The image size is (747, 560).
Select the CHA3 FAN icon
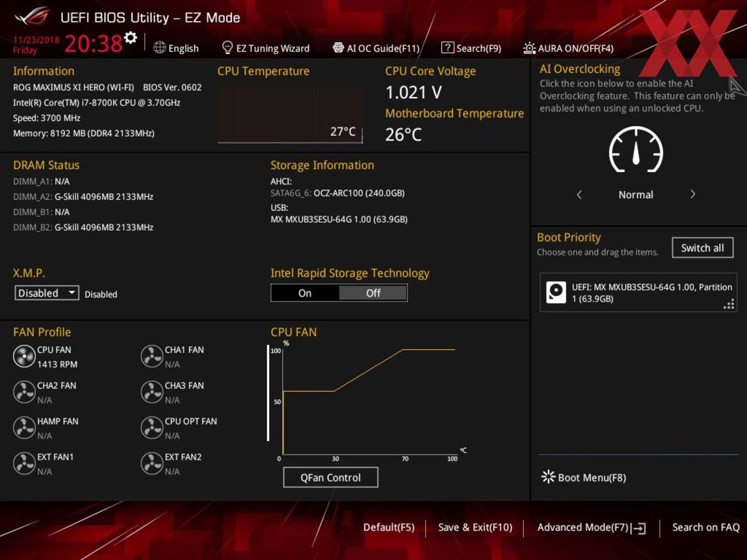point(152,392)
